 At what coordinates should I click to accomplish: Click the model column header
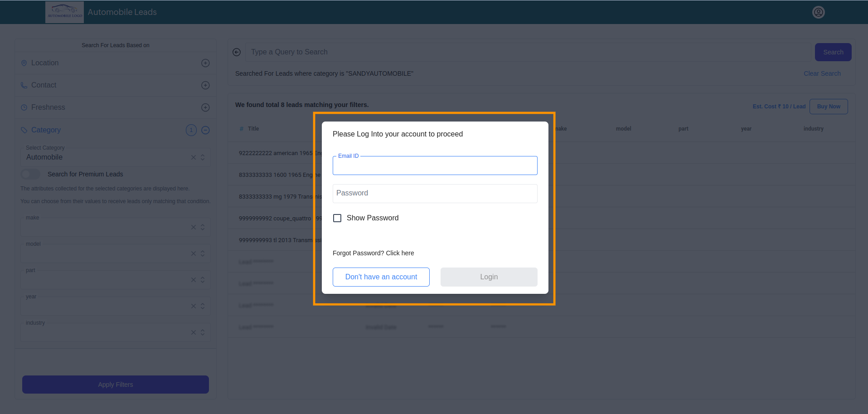624,129
